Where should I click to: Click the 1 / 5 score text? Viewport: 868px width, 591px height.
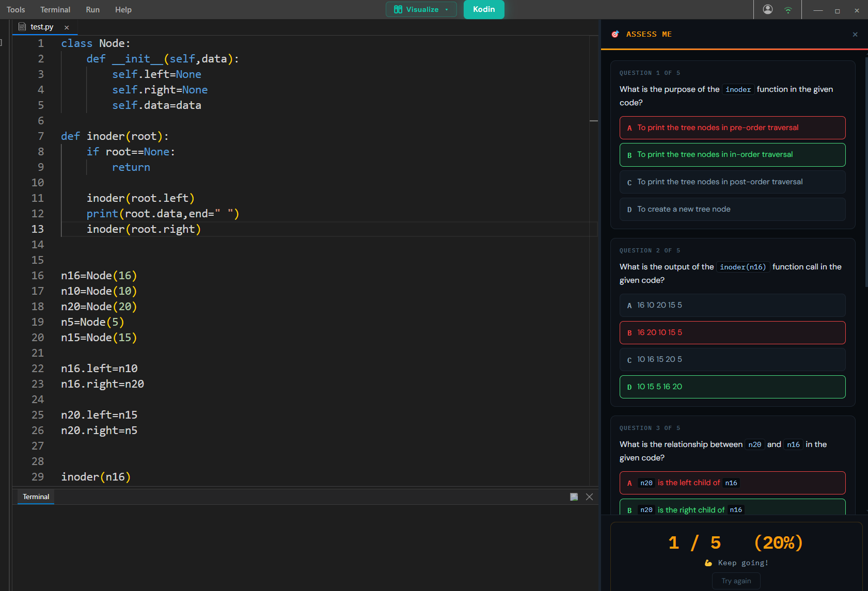(695, 542)
